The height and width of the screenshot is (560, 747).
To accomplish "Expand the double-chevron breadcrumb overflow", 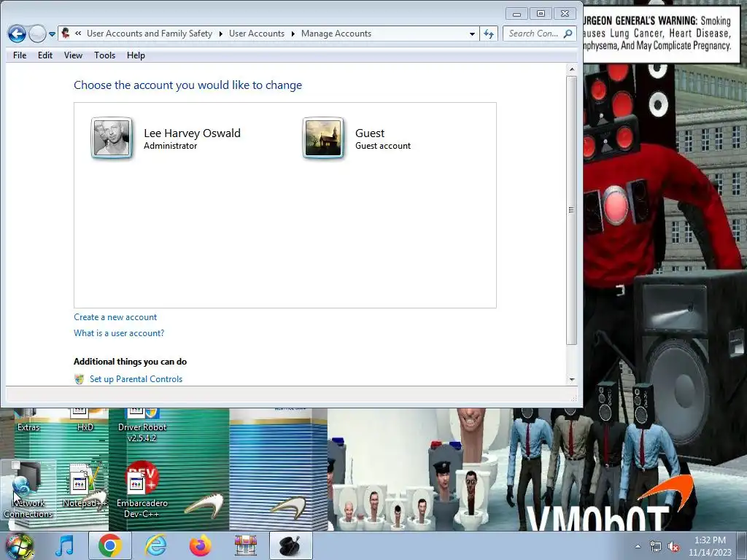I will (x=78, y=34).
